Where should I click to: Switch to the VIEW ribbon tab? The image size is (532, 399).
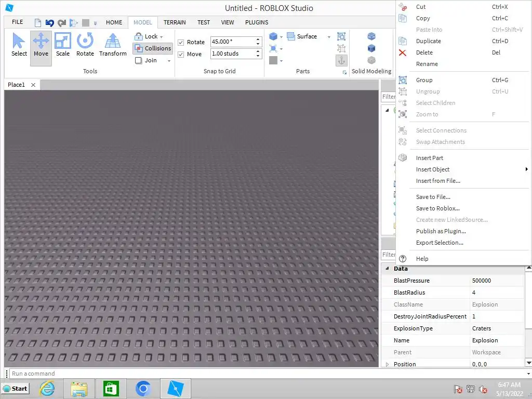point(228,22)
